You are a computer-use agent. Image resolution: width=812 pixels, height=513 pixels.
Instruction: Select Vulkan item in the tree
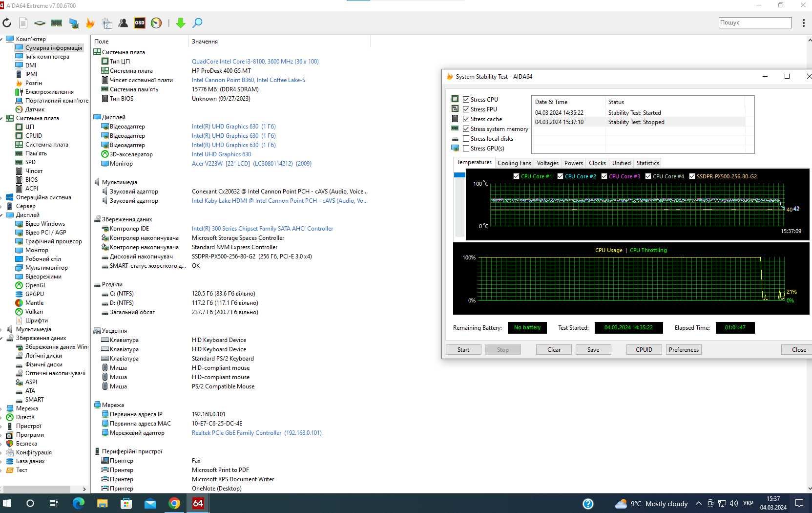(34, 312)
